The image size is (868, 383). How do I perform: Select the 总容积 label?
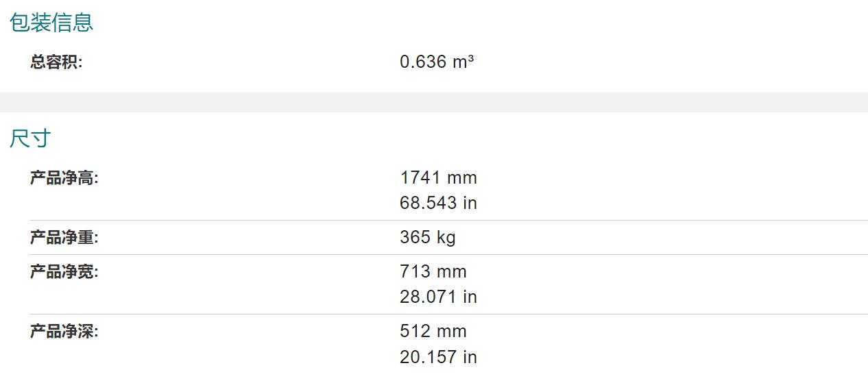coord(56,62)
